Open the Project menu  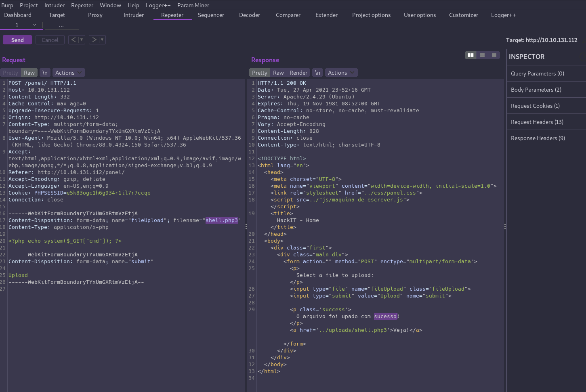click(x=29, y=5)
